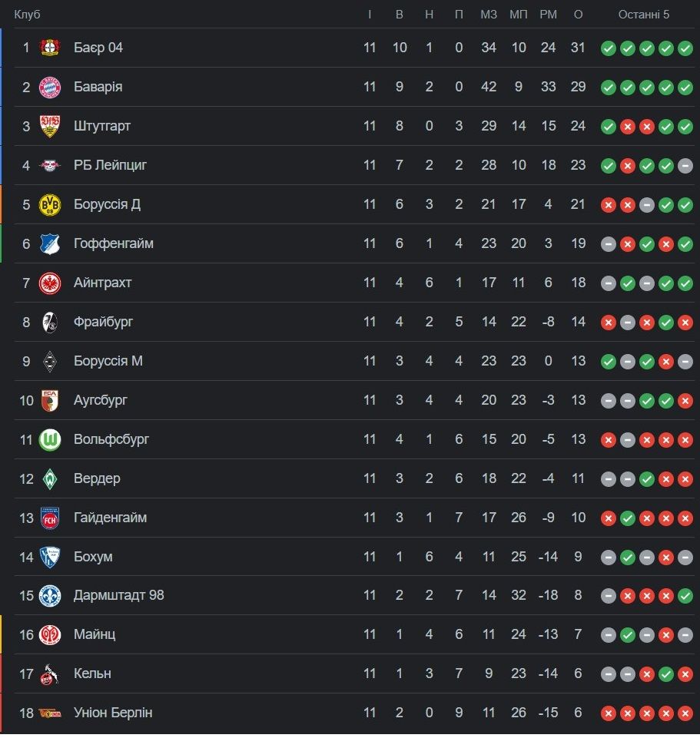Image resolution: width=700 pixels, height=738 pixels.
Task: Click the РМ goal difference column header
Action: 548,15
